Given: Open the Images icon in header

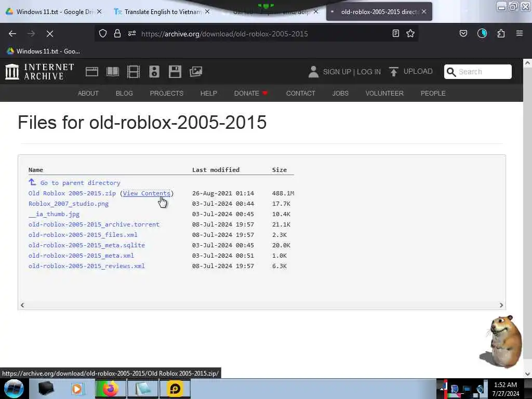Looking at the screenshot, I should 196,72.
